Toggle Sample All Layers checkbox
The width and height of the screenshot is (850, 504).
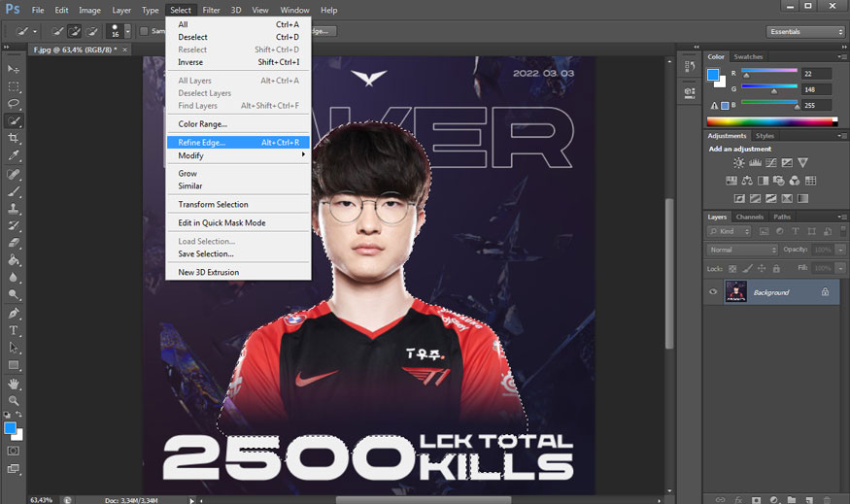(x=144, y=31)
